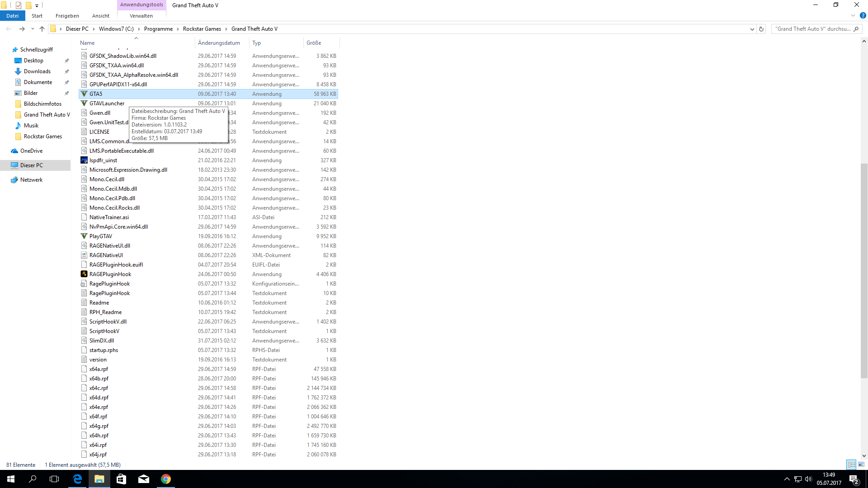Expand the ribbon with the chevron
The height and width of the screenshot is (488, 868).
(853, 16)
